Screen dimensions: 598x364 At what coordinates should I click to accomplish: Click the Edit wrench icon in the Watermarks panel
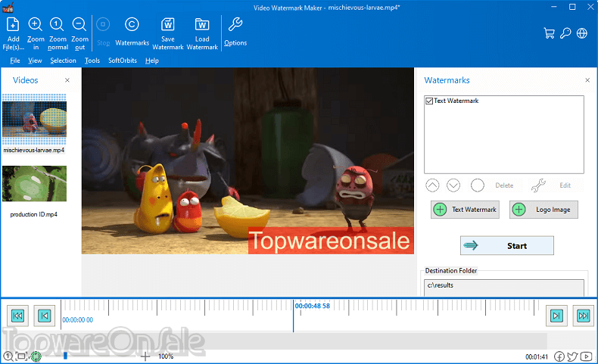538,185
